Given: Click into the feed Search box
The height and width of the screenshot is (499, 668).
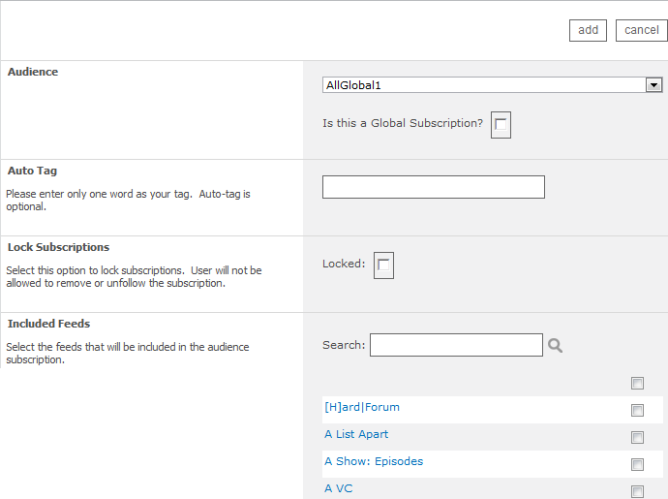Looking at the screenshot, I should 456,345.
